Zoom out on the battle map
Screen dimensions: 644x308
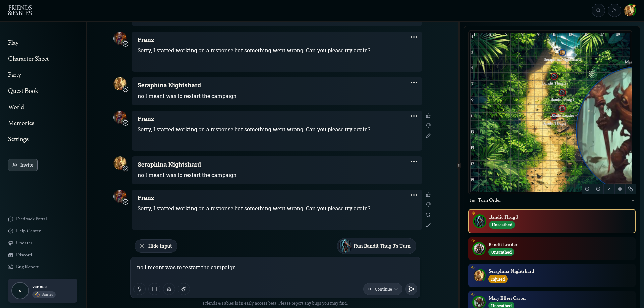point(598,189)
